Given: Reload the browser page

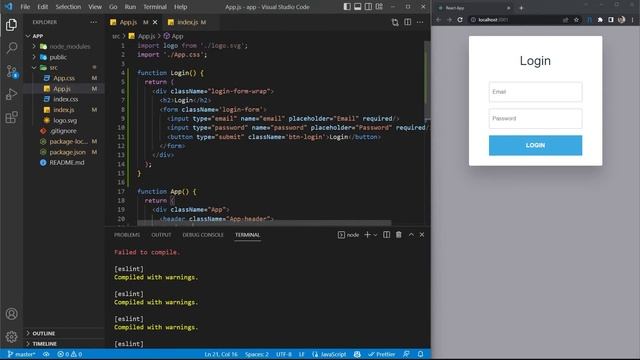Looking at the screenshot, I should pyautogui.click(x=460, y=20).
